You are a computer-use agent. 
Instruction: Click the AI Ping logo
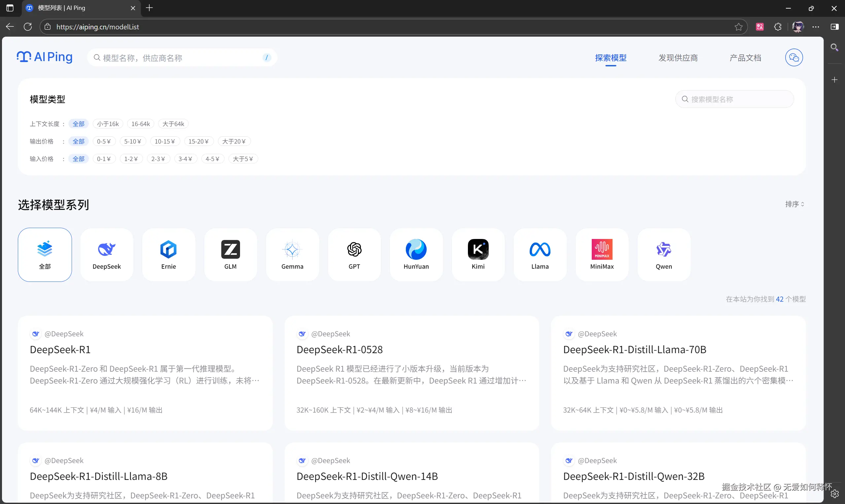tap(45, 57)
